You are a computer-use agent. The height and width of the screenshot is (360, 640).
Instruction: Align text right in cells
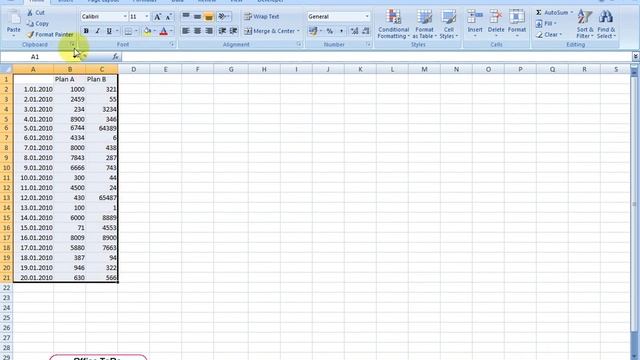pyautogui.click(x=209, y=31)
